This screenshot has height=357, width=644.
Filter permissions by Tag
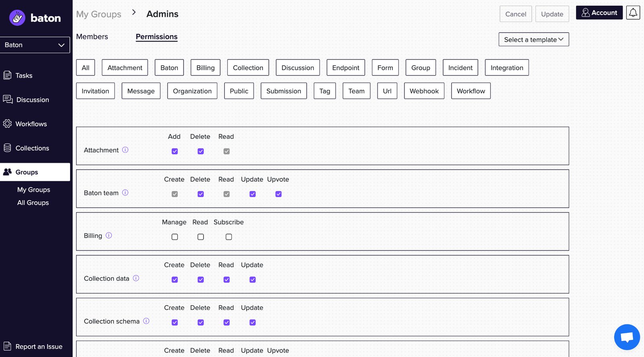pyautogui.click(x=325, y=91)
